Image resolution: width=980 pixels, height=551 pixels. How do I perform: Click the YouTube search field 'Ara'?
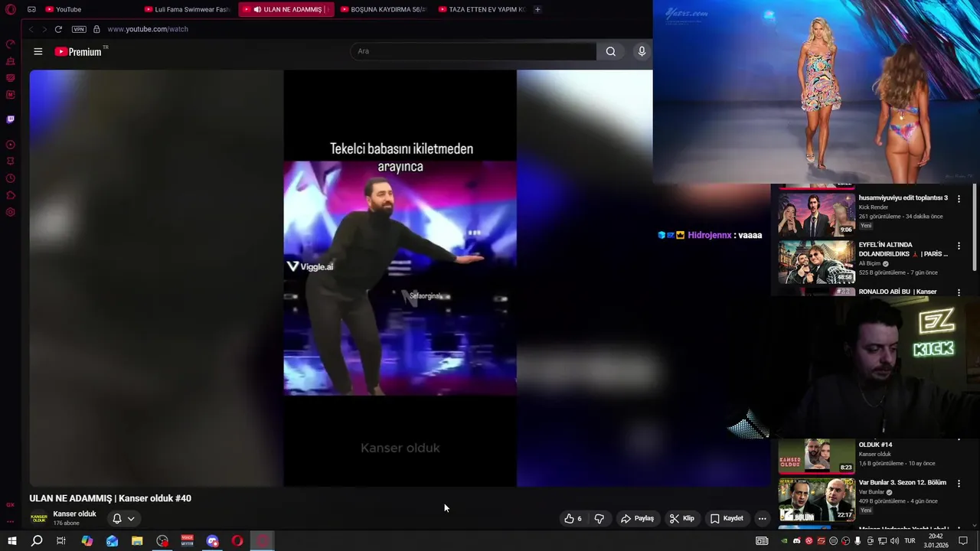click(x=473, y=51)
